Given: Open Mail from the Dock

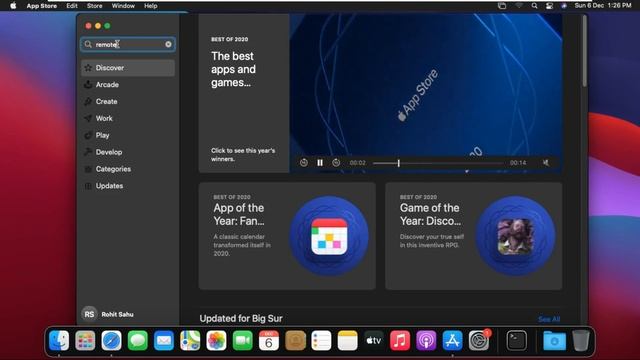Looking at the screenshot, I should (x=164, y=340).
